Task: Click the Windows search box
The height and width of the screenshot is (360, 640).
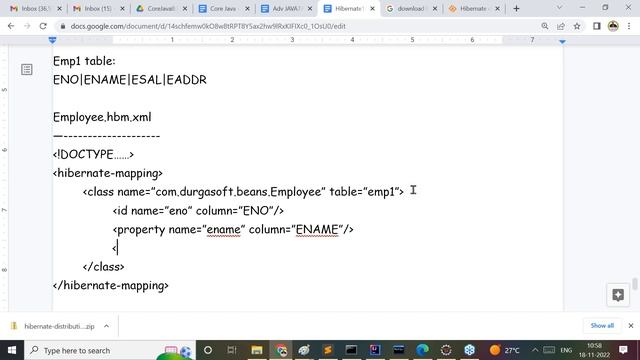Action: (x=110, y=350)
